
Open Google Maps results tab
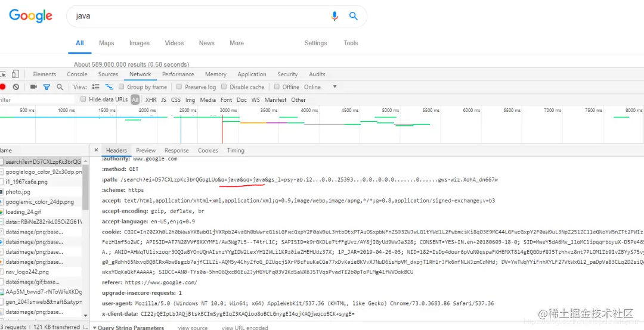click(106, 43)
